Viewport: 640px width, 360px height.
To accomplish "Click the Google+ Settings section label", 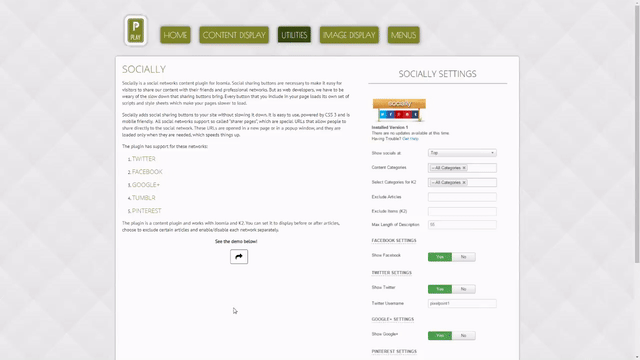I will [393, 319].
